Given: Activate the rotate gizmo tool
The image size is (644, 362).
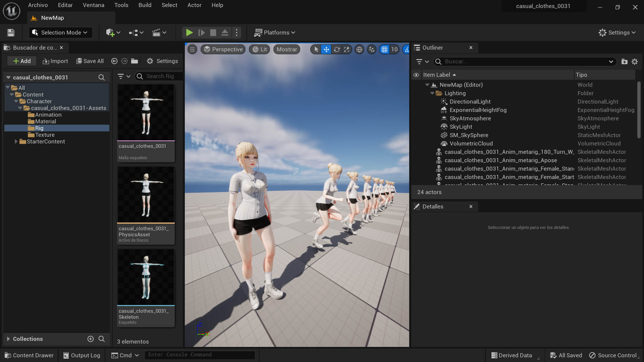Looking at the screenshot, I should 336,50.
